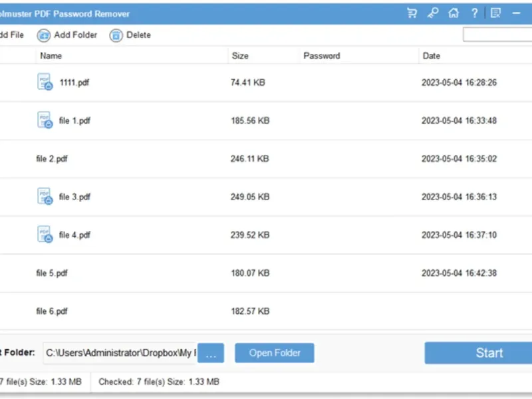Viewport: 532px width, 399px height.
Task: Minimize the Password Remover window
Action: click(517, 13)
